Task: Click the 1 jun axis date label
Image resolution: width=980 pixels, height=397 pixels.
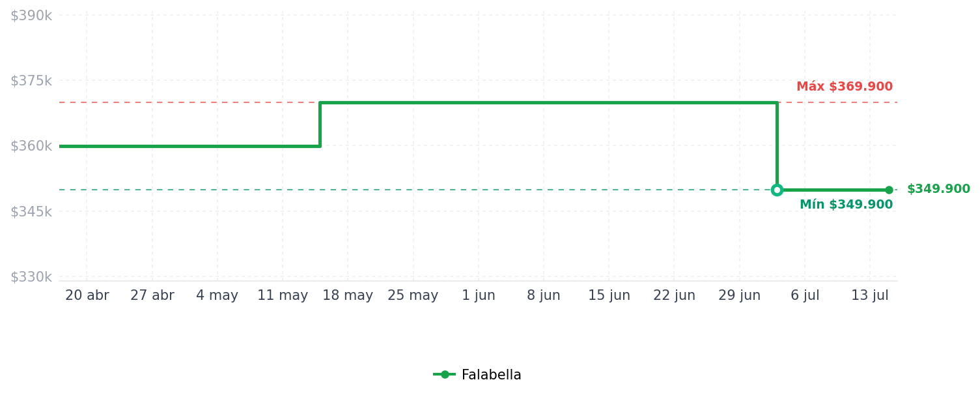Action: pos(479,295)
